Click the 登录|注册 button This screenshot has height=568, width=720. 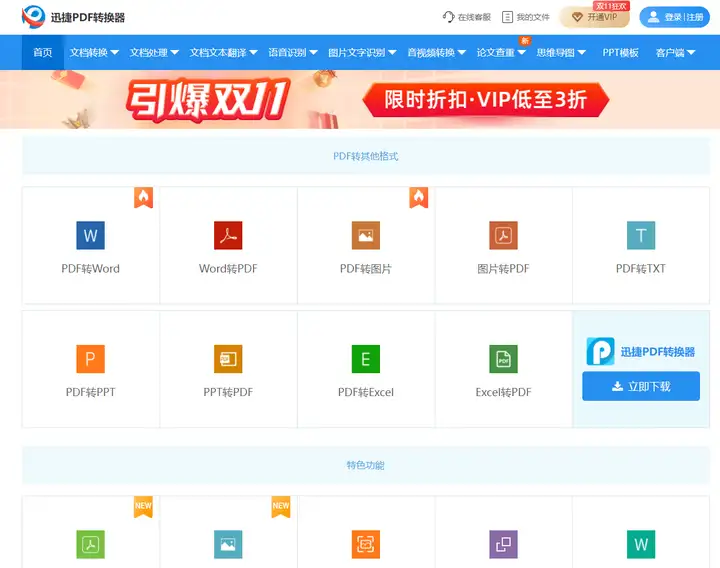675,17
